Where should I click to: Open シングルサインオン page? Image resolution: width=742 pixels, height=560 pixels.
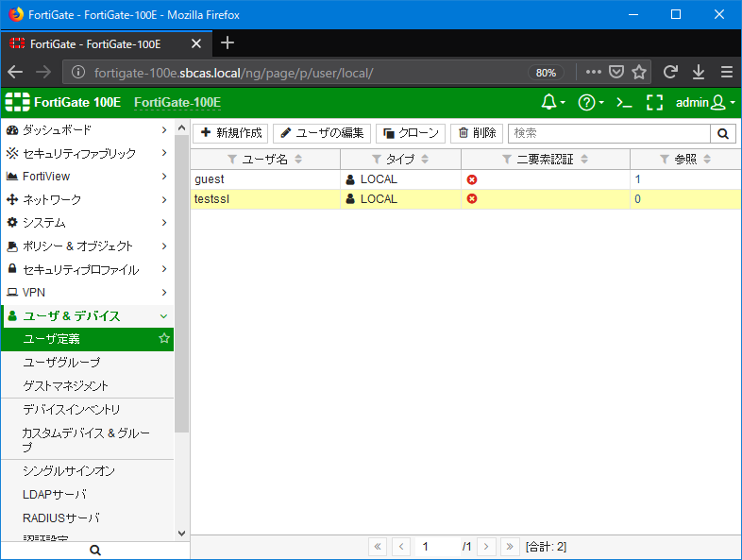point(88,471)
